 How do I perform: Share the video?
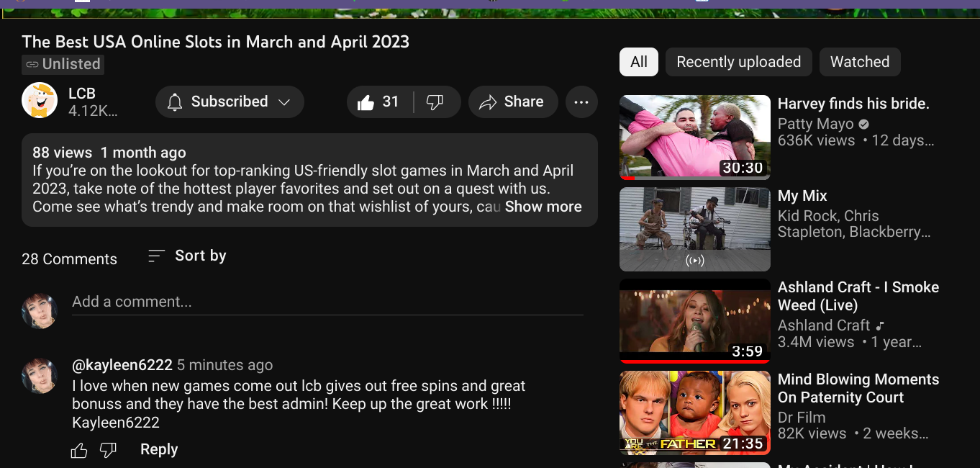(x=513, y=102)
